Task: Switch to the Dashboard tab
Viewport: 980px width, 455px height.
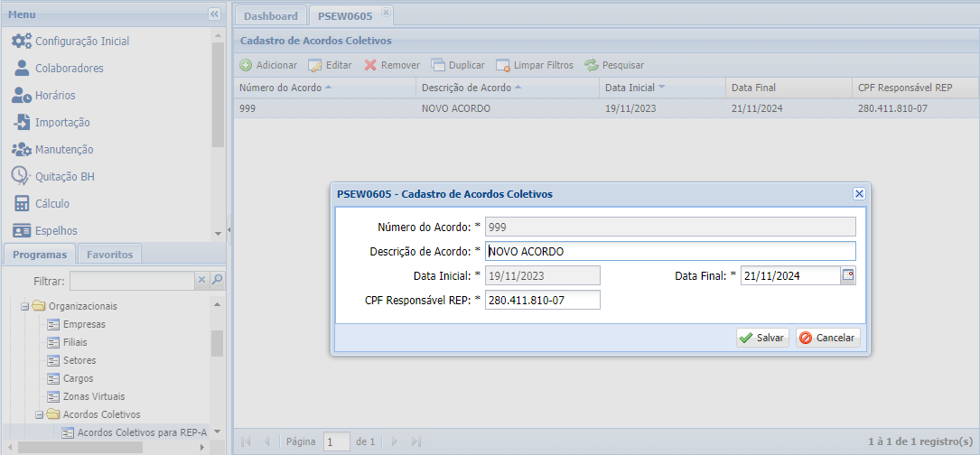Action: click(x=270, y=15)
